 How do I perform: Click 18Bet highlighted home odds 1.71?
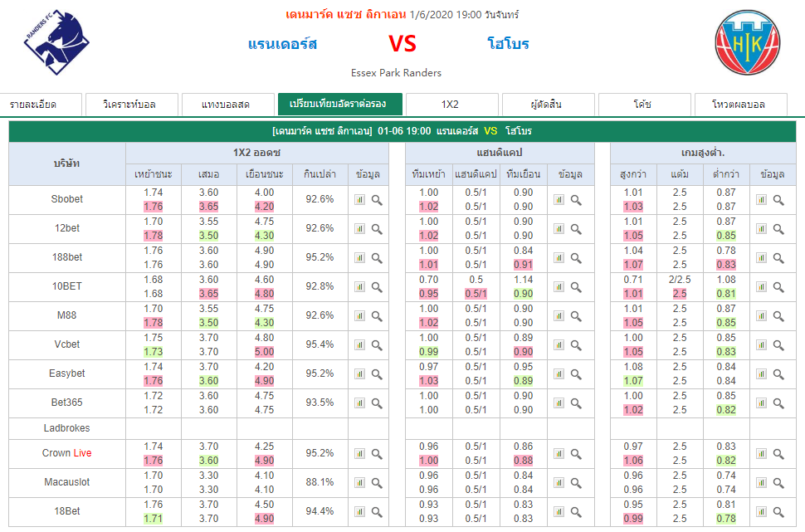tap(153, 519)
